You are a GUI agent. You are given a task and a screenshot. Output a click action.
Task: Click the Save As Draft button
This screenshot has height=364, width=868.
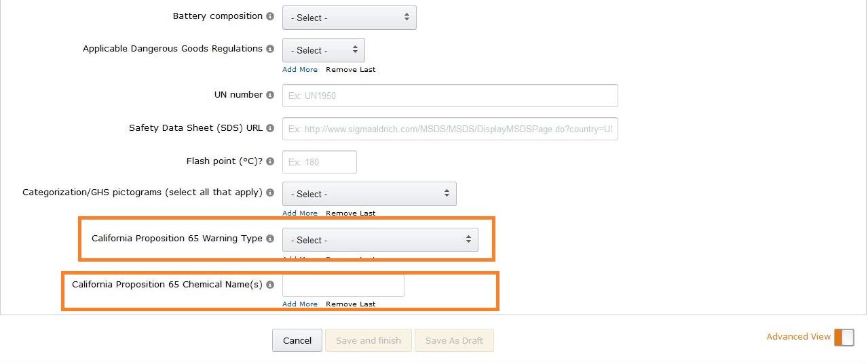454,340
